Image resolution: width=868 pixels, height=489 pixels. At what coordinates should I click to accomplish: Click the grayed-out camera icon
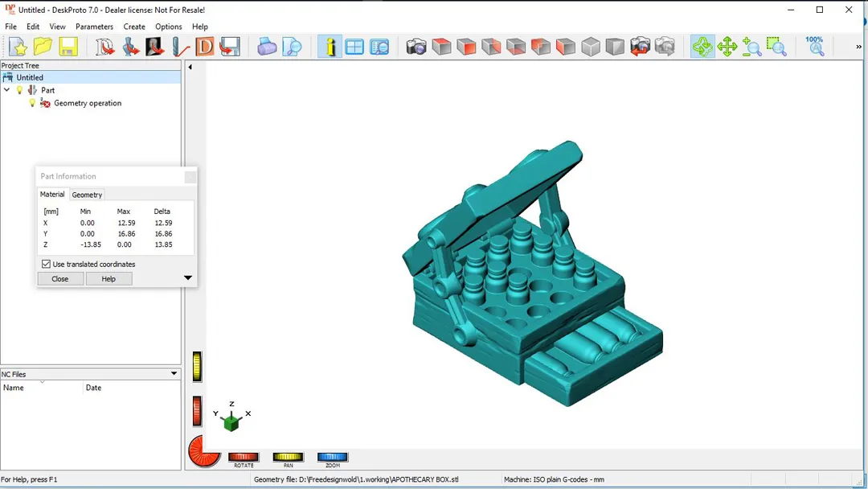coord(665,47)
